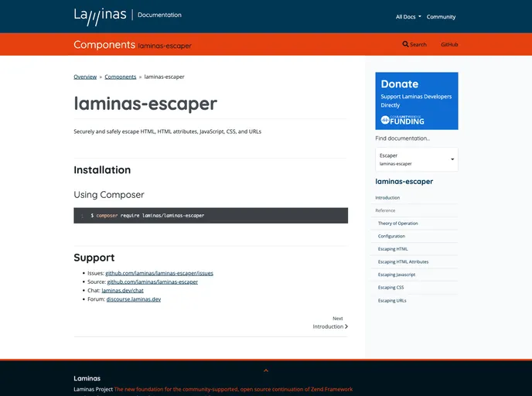Click the Documentation header label

pos(159,15)
